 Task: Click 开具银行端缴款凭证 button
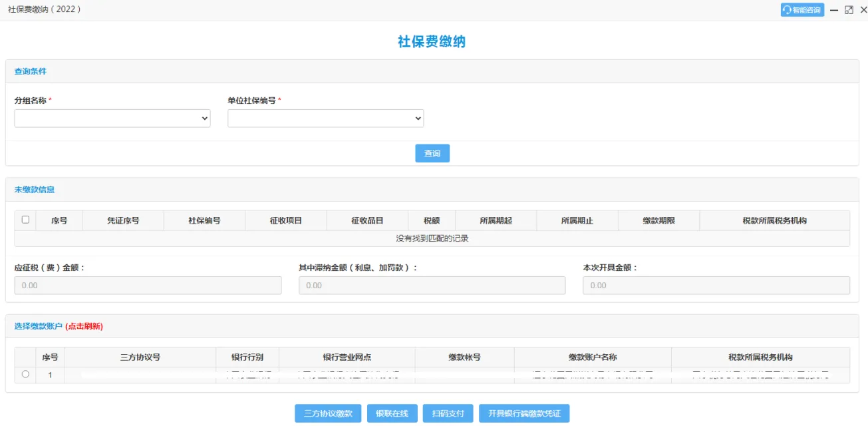[x=524, y=413]
